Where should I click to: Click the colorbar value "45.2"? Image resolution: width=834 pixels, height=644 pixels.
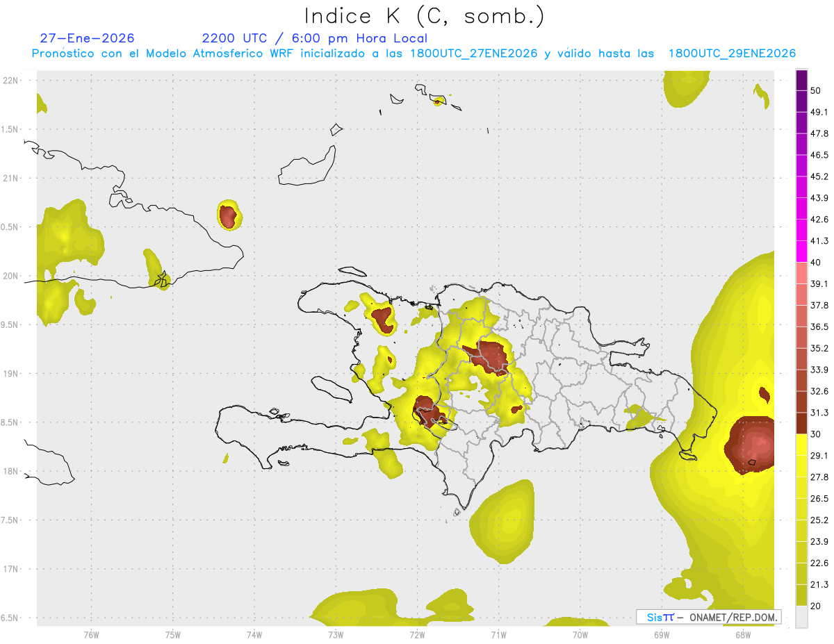click(x=819, y=176)
